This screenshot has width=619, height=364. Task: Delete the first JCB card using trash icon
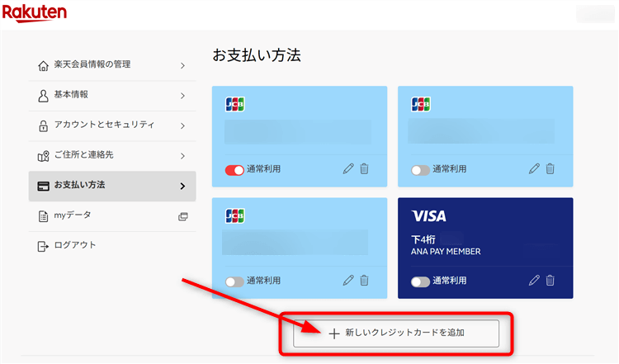point(364,169)
